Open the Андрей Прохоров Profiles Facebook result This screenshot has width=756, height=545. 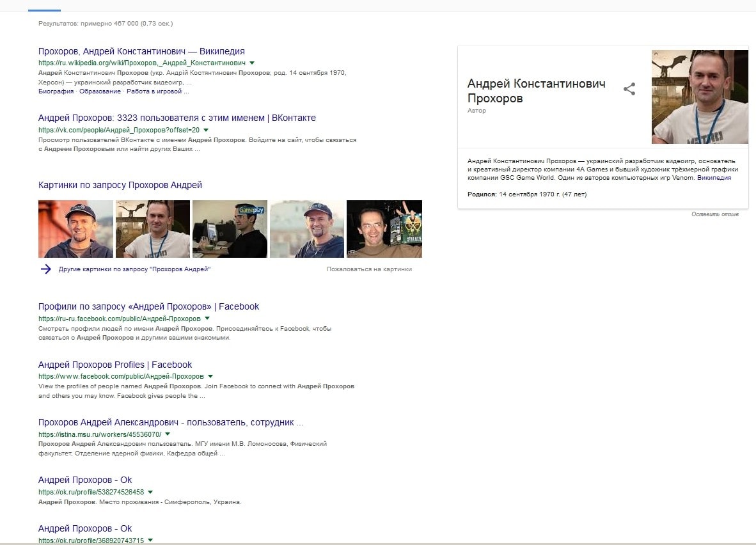tap(114, 365)
